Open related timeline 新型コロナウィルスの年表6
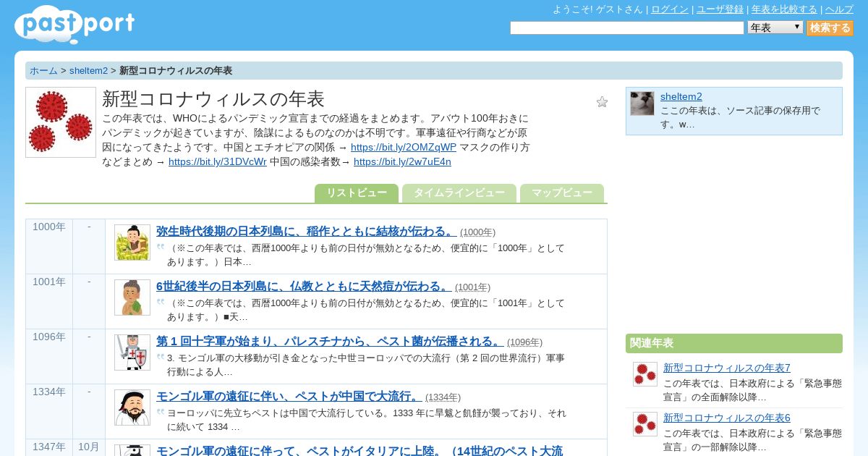The height and width of the screenshot is (456, 868). point(727,418)
